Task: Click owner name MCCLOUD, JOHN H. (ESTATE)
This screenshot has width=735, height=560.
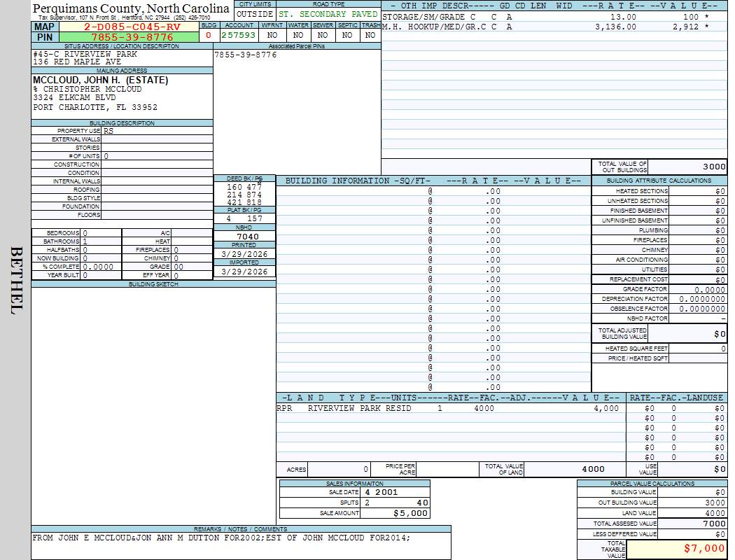Action: tap(101, 80)
